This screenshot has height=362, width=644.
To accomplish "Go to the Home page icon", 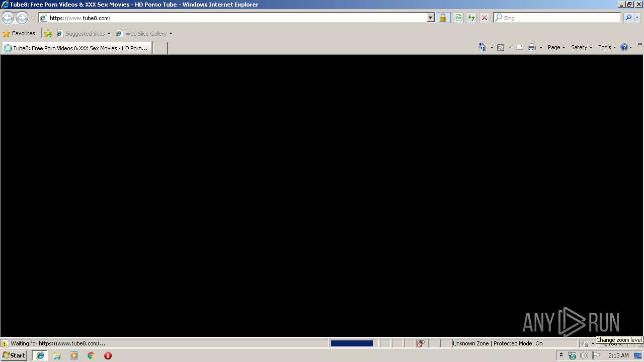I will click(x=482, y=47).
